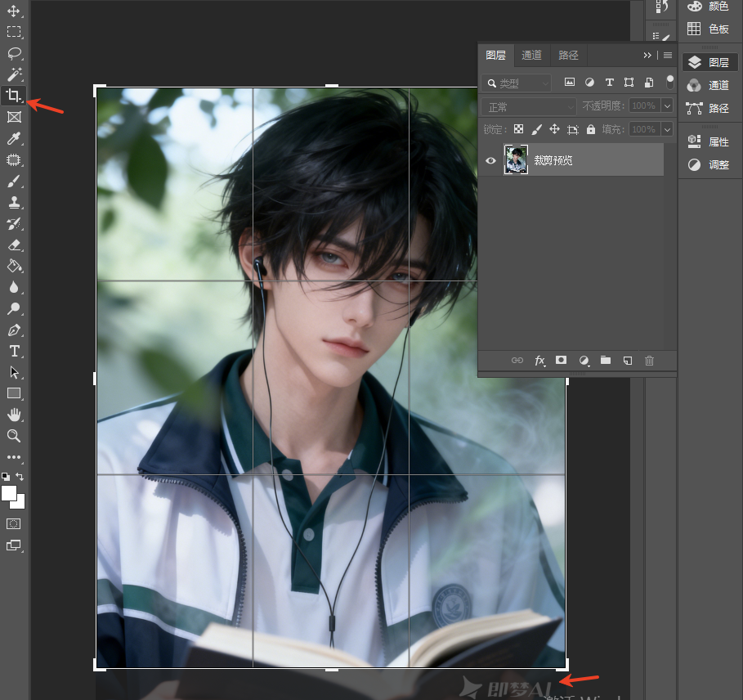Toggle the layer filter on/off switch
The height and width of the screenshot is (700, 743).
click(x=670, y=82)
